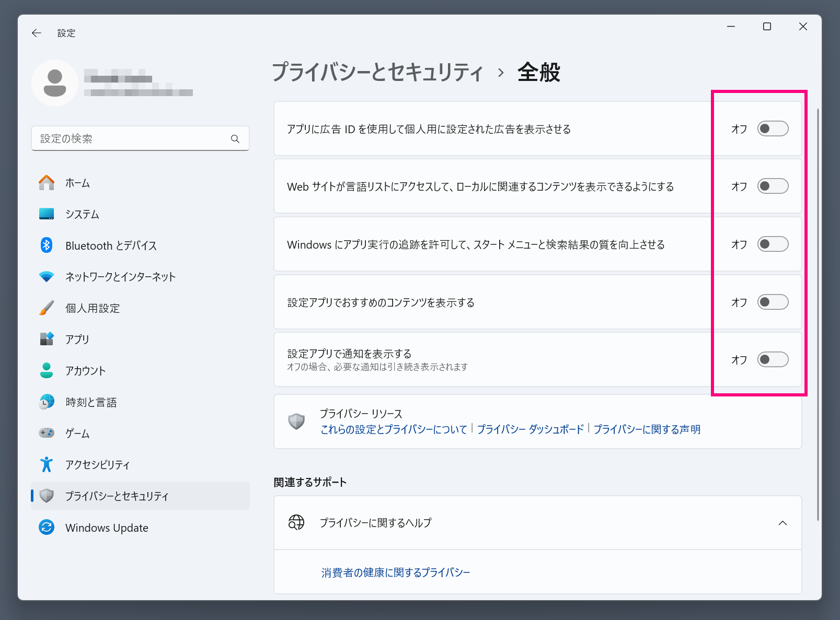Open 個人用設定 from the sidebar

93,308
